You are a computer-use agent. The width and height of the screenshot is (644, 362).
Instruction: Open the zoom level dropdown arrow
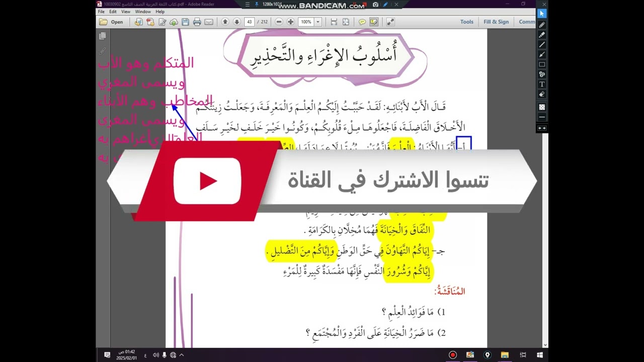[318, 22]
